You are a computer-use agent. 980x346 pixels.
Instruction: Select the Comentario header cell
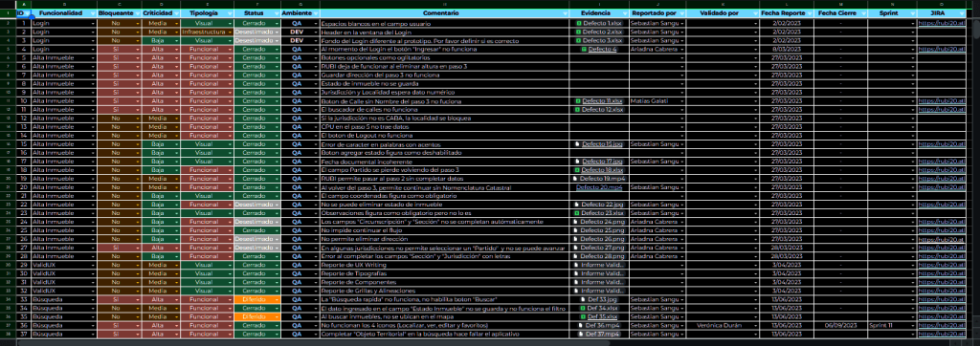pyautogui.click(x=444, y=13)
